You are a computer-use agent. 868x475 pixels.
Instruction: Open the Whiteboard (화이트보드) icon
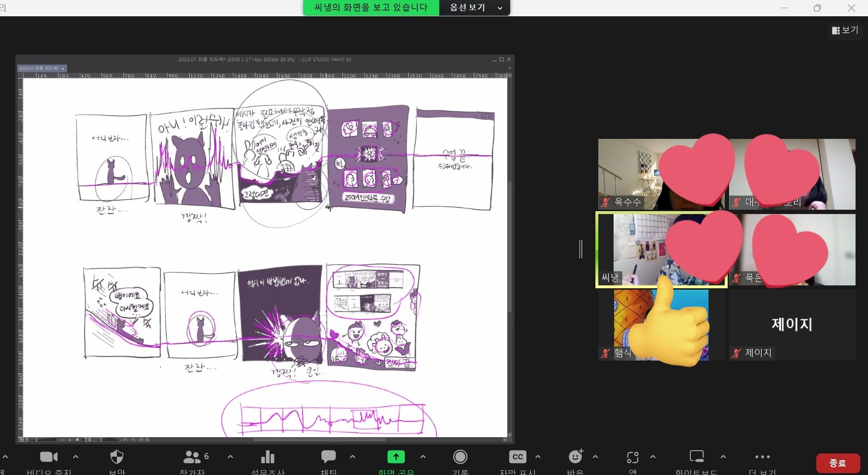click(697, 456)
